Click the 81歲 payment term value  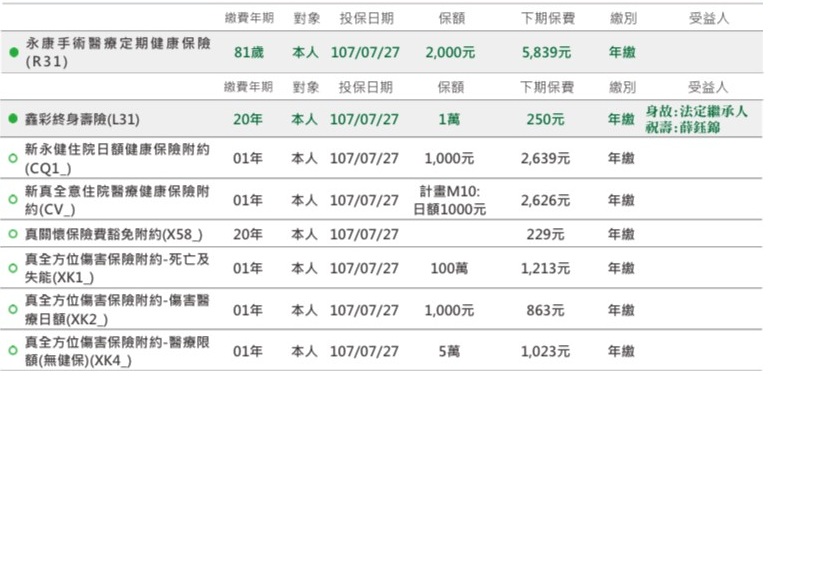(x=248, y=52)
